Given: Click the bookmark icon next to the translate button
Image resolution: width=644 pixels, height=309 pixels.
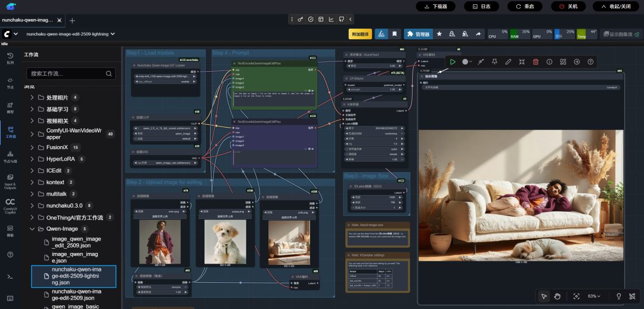Looking at the screenshot, I should pyautogui.click(x=394, y=34).
